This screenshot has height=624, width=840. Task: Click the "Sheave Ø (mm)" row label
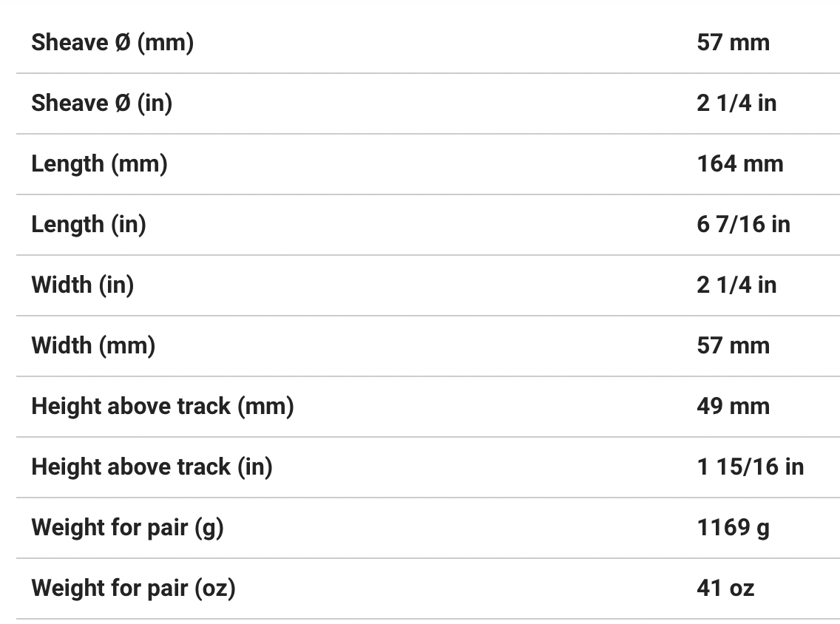tap(112, 43)
